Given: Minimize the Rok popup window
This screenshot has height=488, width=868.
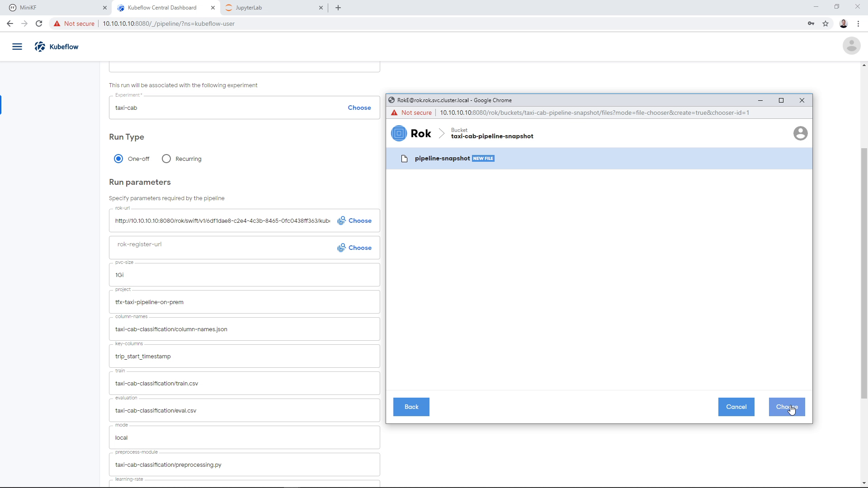Looking at the screenshot, I should coord(760,100).
